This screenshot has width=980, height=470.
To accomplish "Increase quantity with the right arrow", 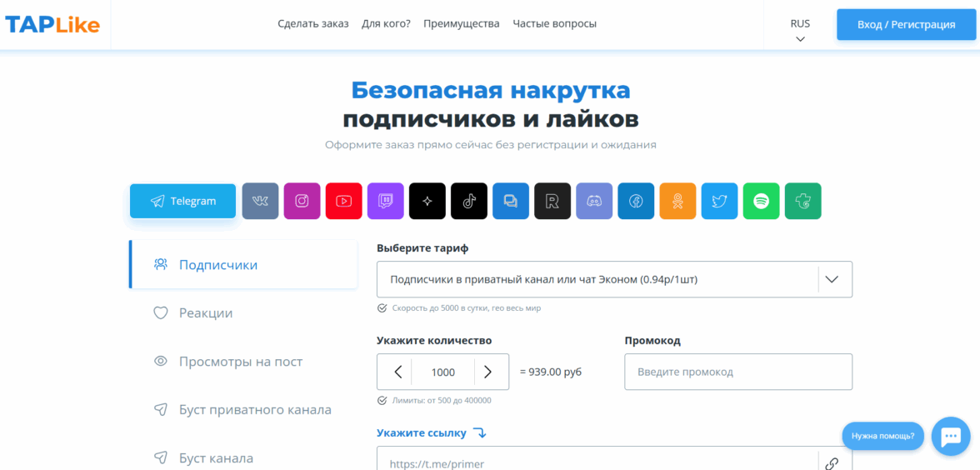I will [x=489, y=372].
